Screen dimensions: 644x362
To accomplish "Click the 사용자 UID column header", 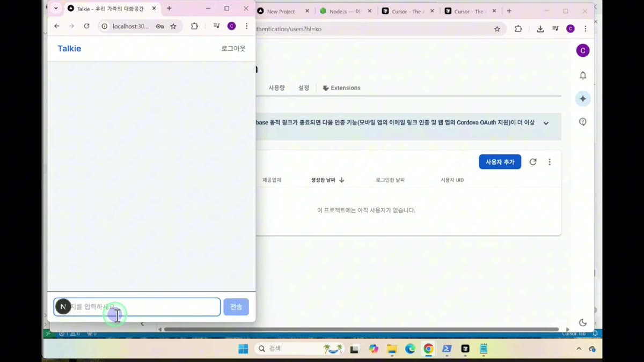I will pyautogui.click(x=452, y=180).
